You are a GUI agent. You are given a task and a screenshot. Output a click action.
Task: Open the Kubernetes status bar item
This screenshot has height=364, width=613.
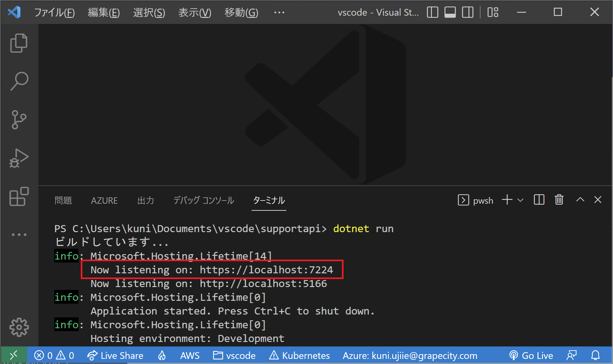point(299,355)
